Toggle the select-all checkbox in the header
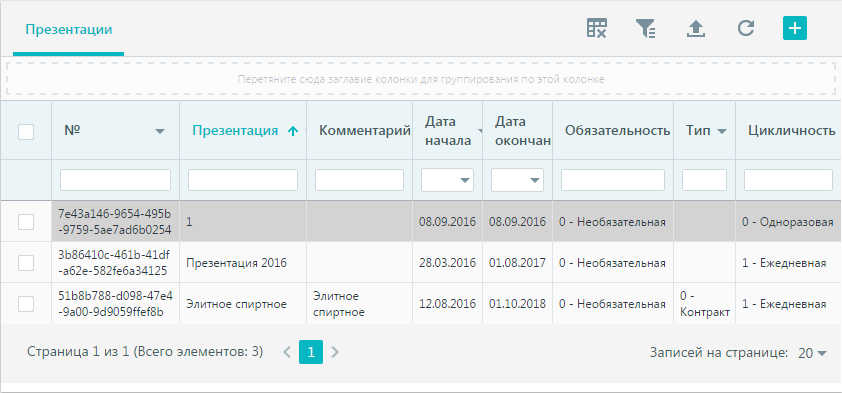The height and width of the screenshot is (393, 842). point(26,132)
